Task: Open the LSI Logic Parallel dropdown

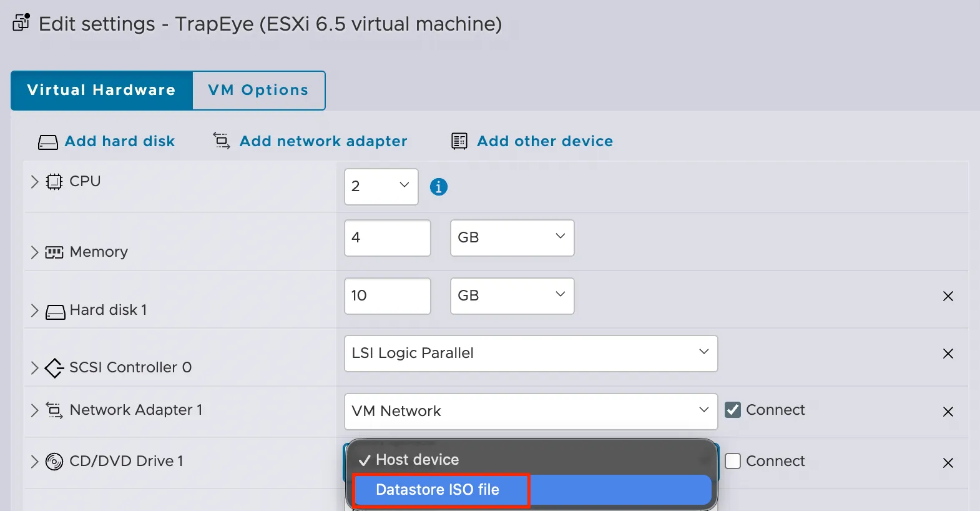Action: [531, 354]
